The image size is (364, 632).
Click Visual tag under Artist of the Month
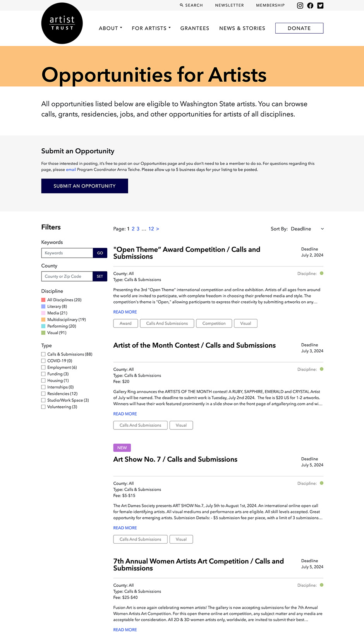(181, 425)
